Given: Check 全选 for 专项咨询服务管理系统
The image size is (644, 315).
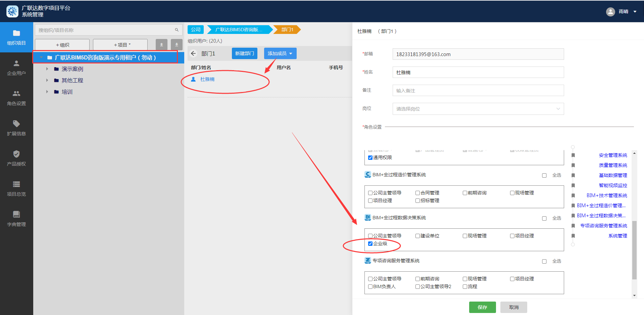Looking at the screenshot, I should pos(544,261).
